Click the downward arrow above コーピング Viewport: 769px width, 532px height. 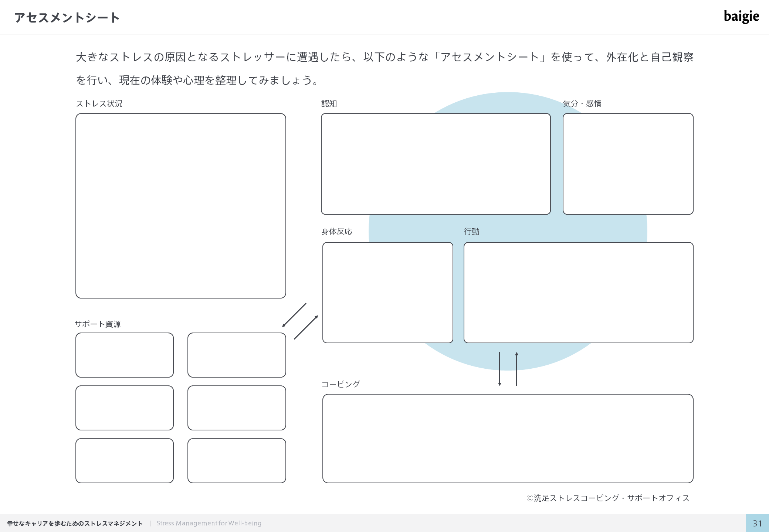(499, 369)
